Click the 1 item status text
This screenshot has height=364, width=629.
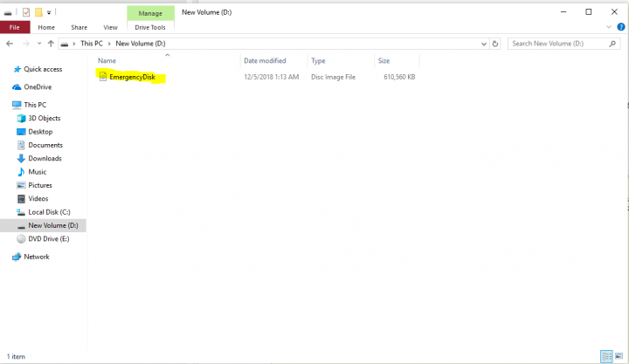pyautogui.click(x=16, y=356)
